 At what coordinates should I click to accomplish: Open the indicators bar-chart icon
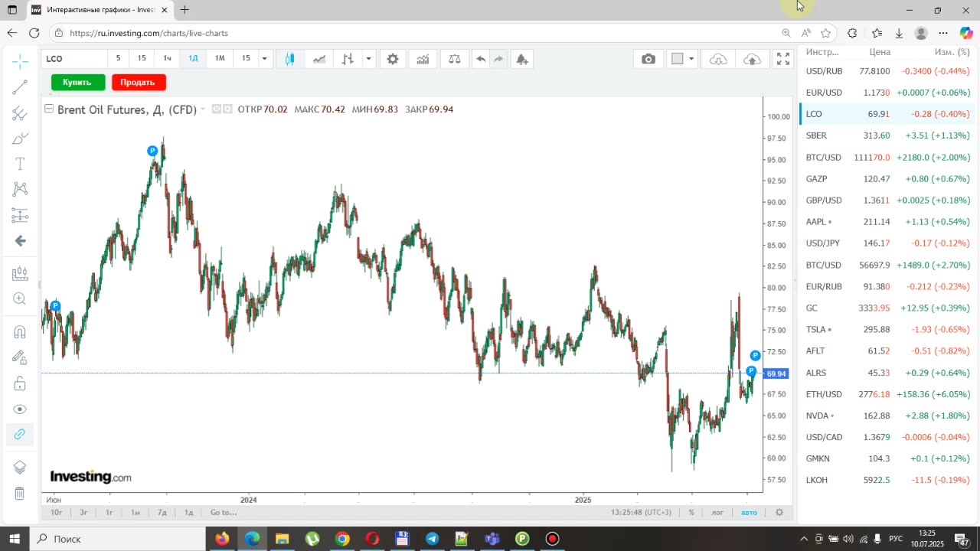pyautogui.click(x=423, y=59)
